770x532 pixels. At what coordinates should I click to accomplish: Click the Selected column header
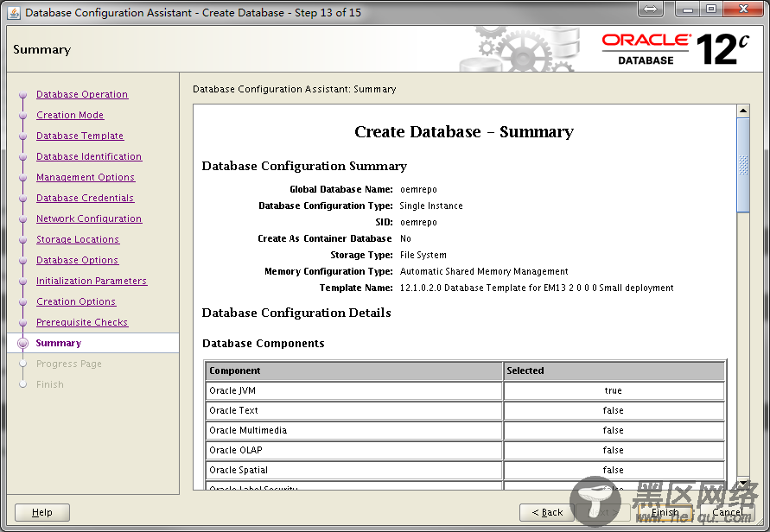(614, 370)
